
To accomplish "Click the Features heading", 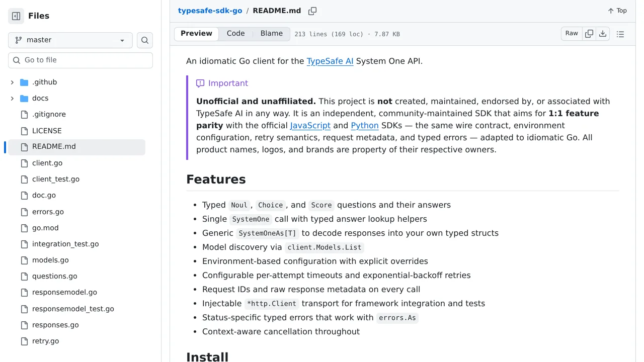I will tap(216, 179).
